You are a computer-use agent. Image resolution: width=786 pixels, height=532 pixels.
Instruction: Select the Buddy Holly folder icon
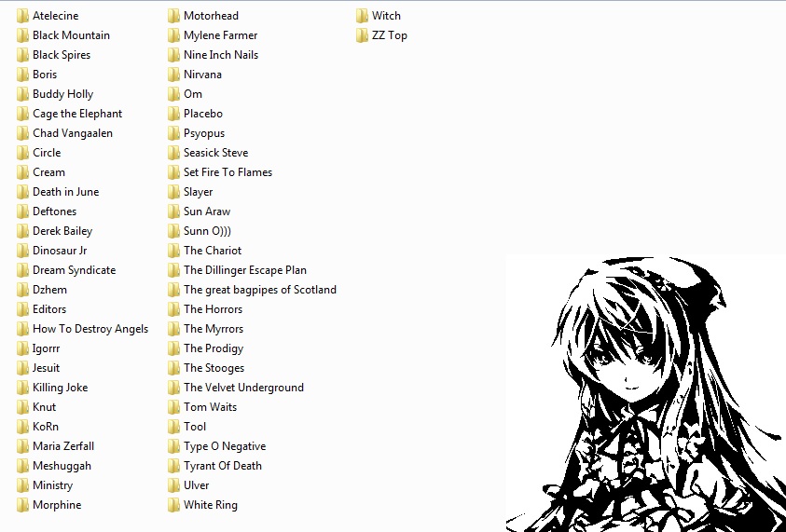[22, 94]
